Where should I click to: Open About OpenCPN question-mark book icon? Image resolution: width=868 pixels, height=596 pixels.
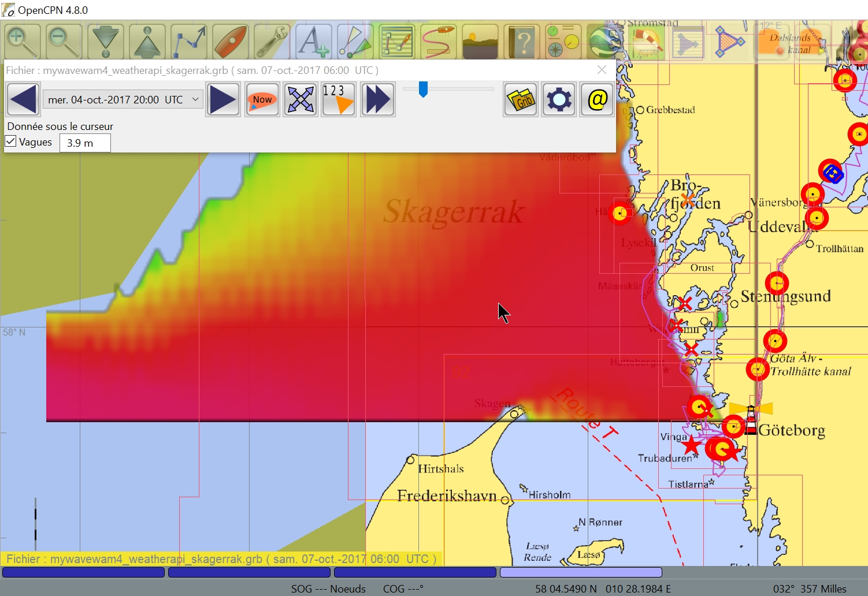pos(522,41)
